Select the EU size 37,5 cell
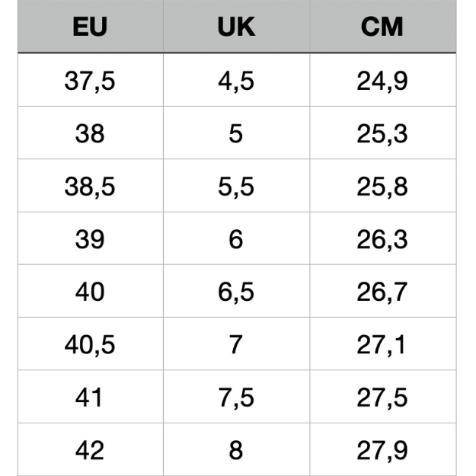Image resolution: width=476 pixels, height=476 pixels. pos(90,81)
